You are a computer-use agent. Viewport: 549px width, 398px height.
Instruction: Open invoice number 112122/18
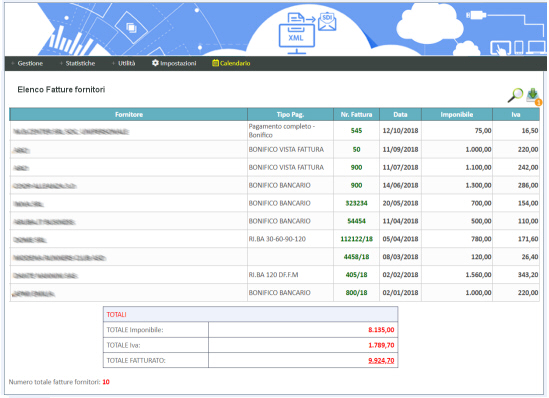tap(356, 239)
